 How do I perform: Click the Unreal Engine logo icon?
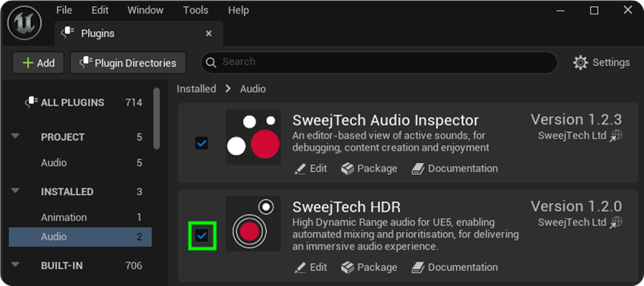tap(25, 23)
